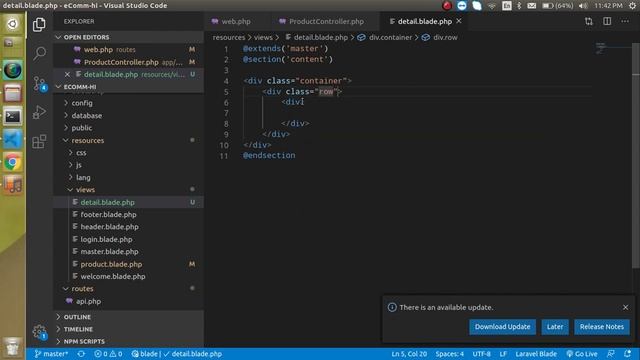
Task: Open the Run and Debug view
Action: coord(39,112)
